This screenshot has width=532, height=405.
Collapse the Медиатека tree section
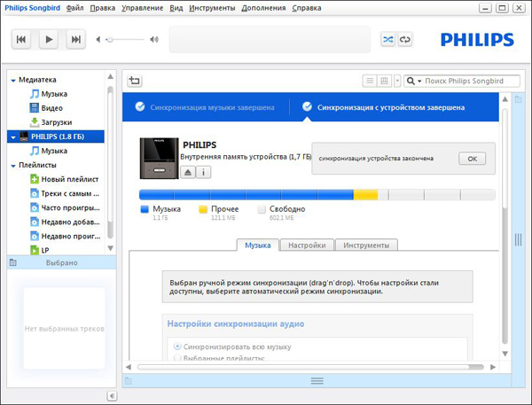tap(13, 81)
